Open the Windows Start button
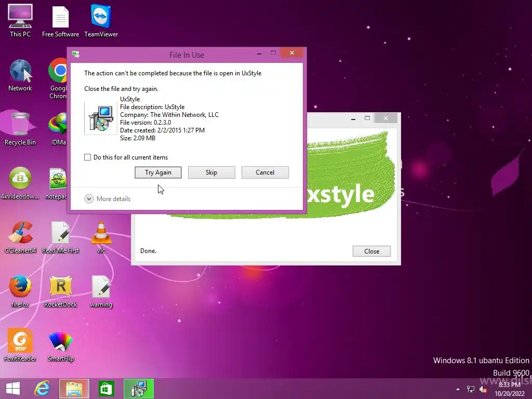Viewport: 532px width, 399px height. 13,389
